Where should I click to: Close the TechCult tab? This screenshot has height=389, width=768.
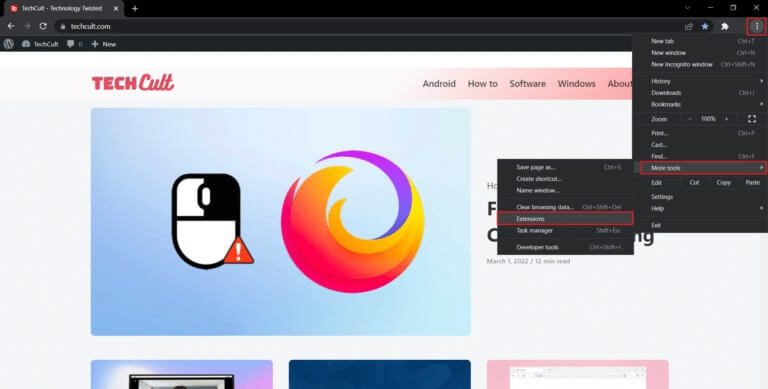(116, 8)
